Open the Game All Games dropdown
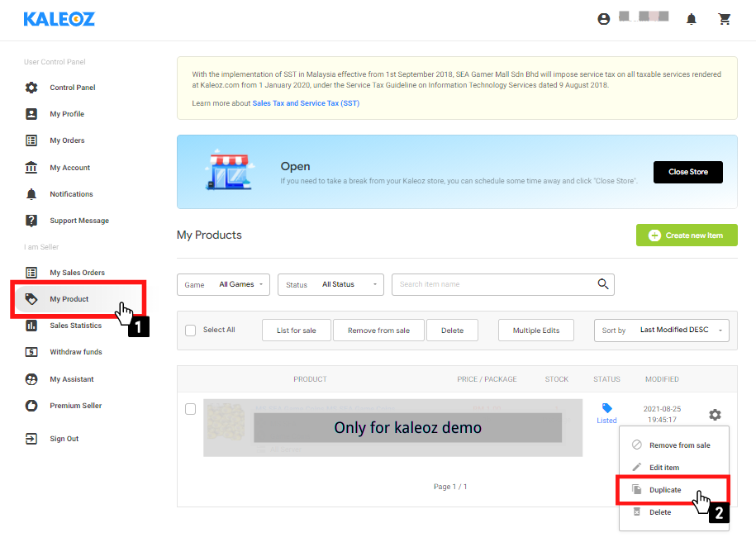The image size is (756, 547). pos(223,284)
